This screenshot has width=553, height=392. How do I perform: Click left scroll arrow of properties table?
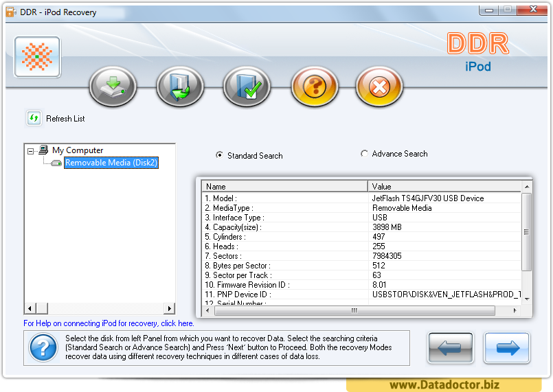(x=207, y=310)
